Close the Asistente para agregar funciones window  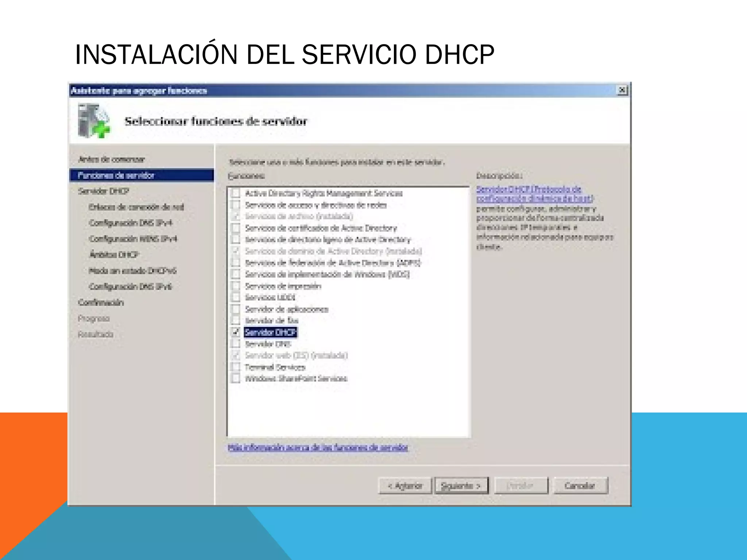click(x=622, y=90)
